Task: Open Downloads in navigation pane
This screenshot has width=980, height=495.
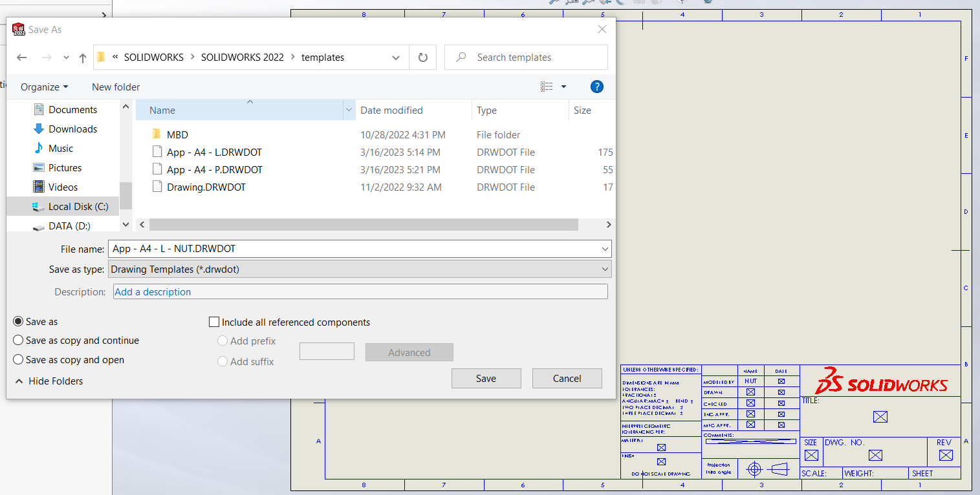Action: (72, 129)
